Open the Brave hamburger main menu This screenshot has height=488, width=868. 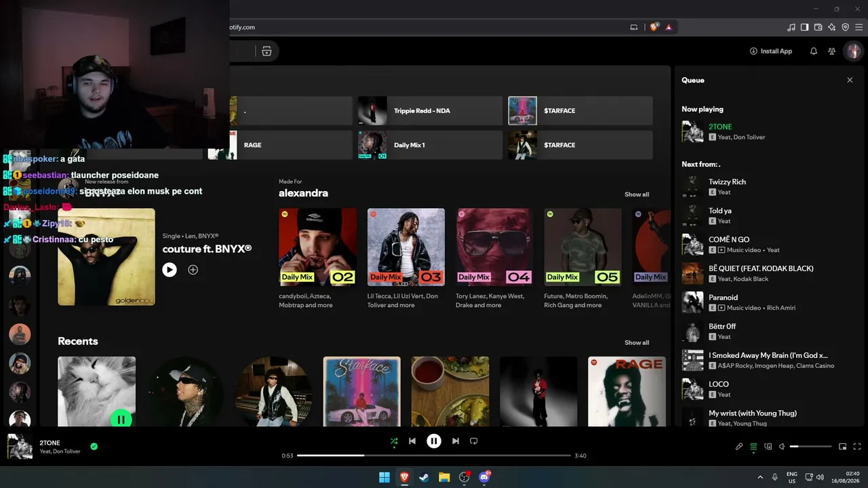tap(859, 27)
